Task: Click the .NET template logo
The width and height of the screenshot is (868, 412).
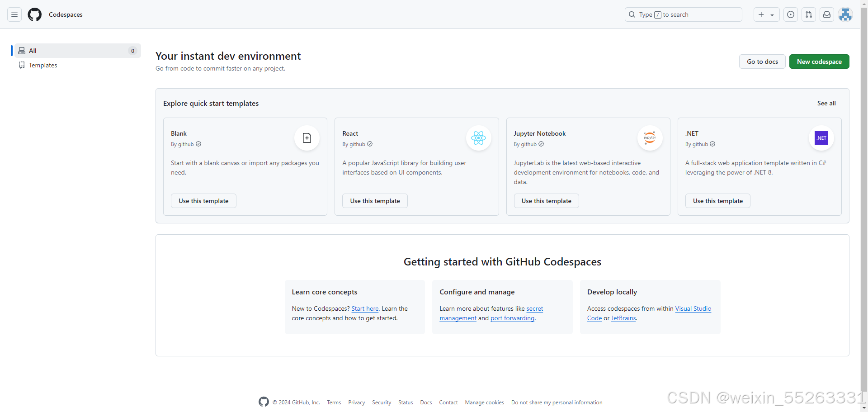Action: 821,138
